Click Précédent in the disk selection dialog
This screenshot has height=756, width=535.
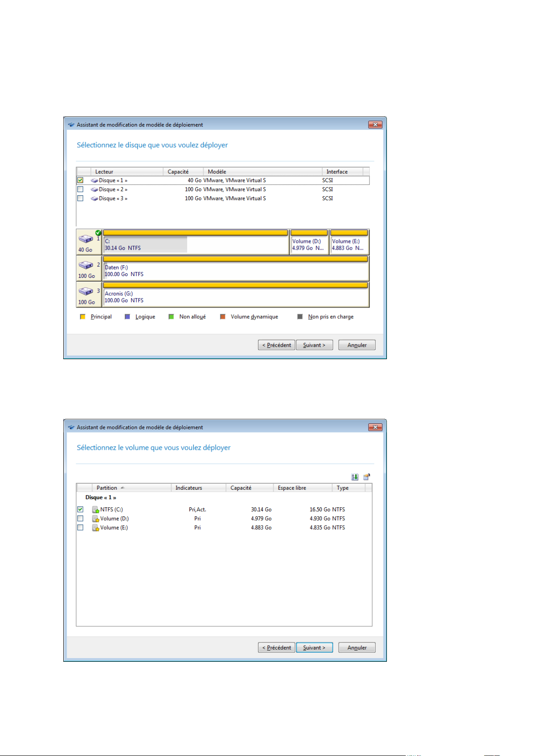(276, 345)
